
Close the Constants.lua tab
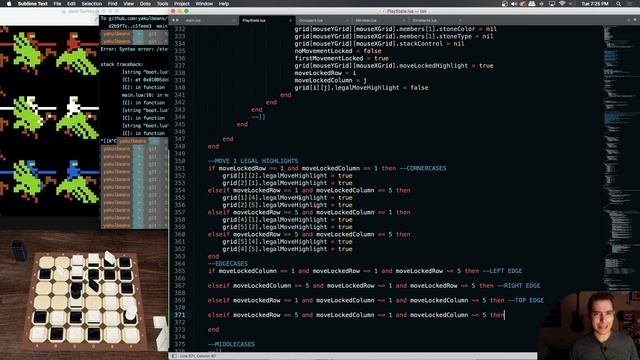(460, 20)
